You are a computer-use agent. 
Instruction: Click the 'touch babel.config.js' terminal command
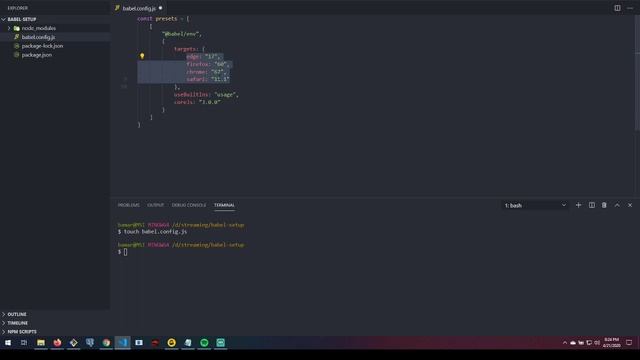[x=155, y=231]
